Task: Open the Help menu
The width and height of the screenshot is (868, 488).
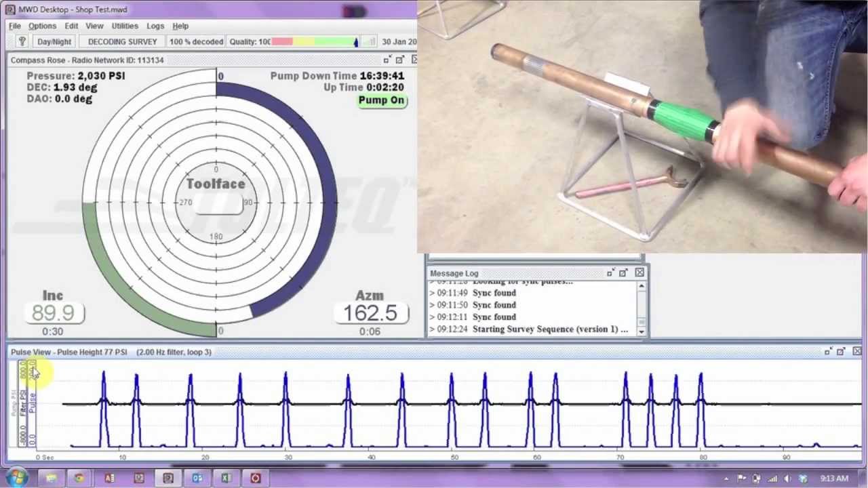Action: 180,26
